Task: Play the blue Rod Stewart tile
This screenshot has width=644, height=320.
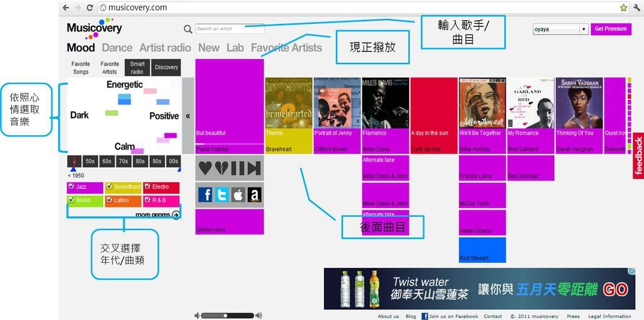Action: pyautogui.click(x=482, y=250)
